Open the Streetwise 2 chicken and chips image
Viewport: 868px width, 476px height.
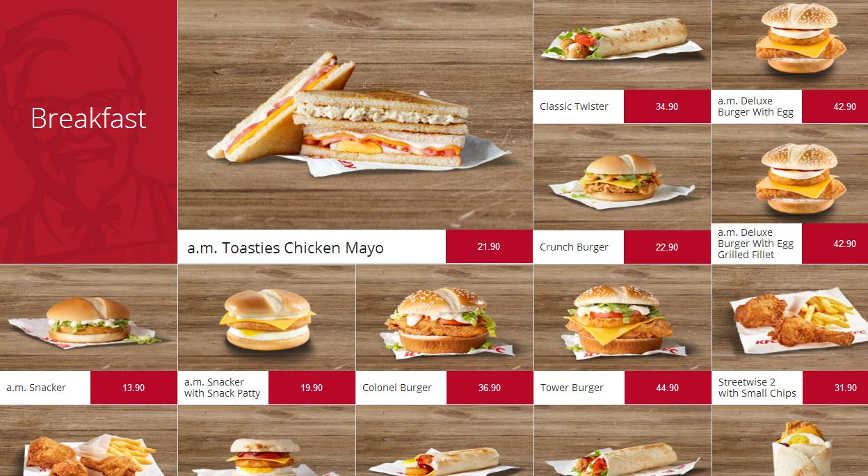790,318
